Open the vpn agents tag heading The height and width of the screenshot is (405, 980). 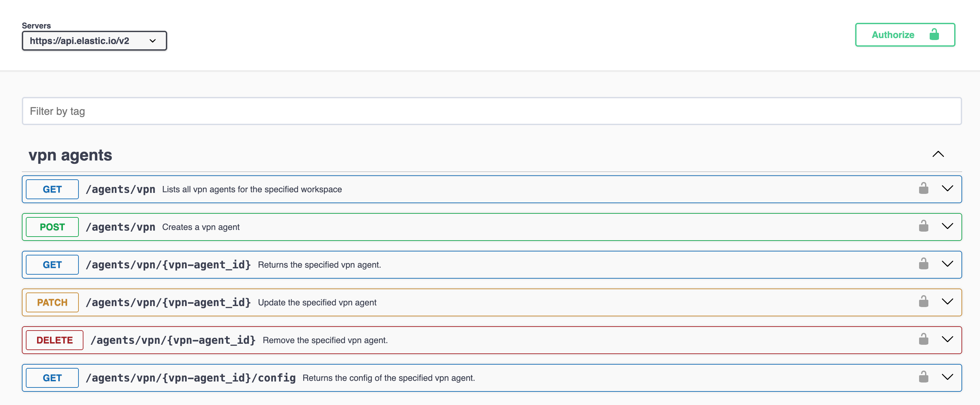pyautogui.click(x=71, y=155)
